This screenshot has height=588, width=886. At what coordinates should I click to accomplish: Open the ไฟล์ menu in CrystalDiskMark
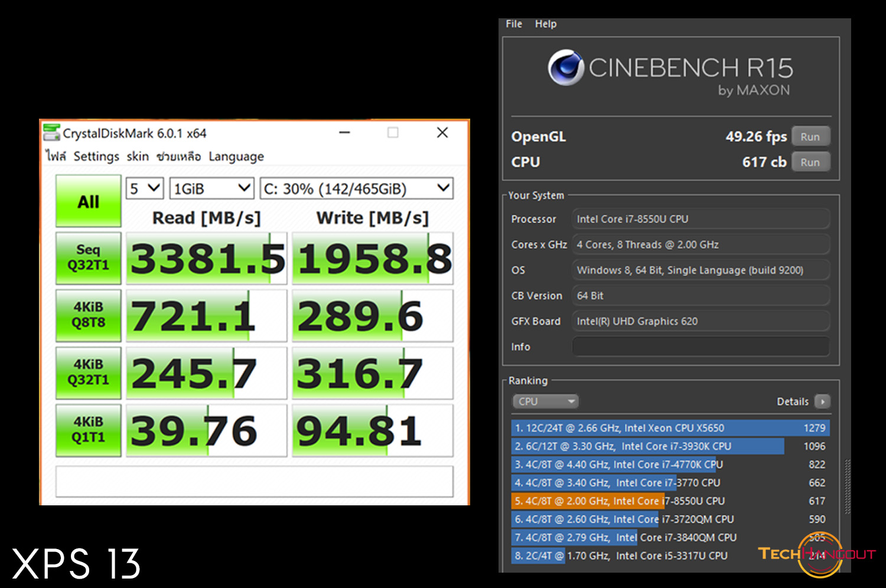point(56,156)
